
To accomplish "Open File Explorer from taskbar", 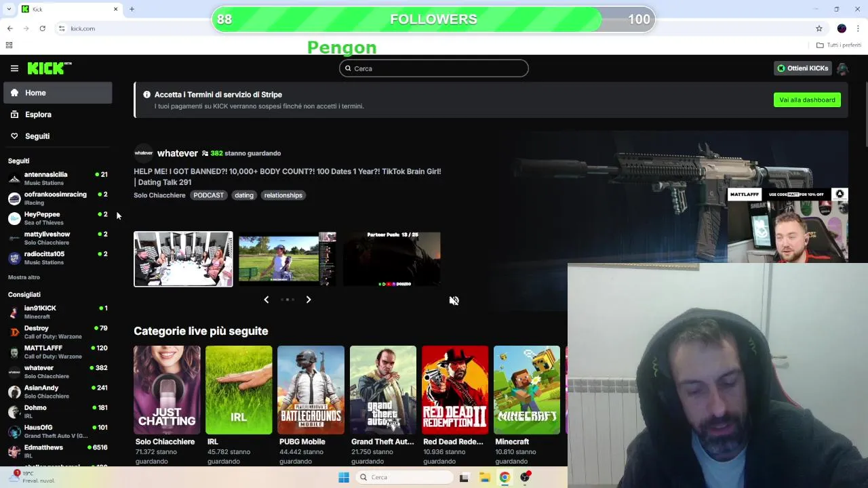I will click(x=485, y=477).
